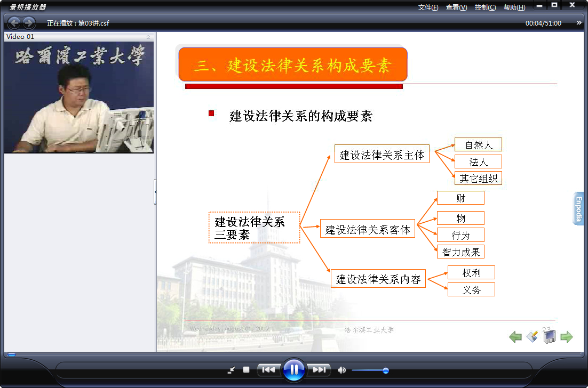588x388 pixels.
Task: Mute audio with the speaker icon
Action: pos(341,370)
